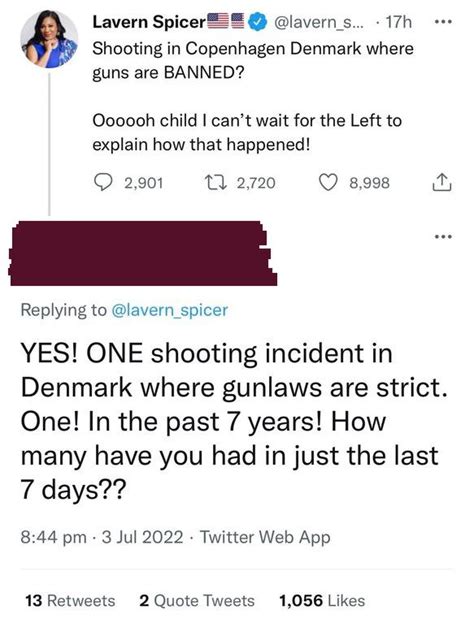View the 13 Retweets list

click(70, 600)
